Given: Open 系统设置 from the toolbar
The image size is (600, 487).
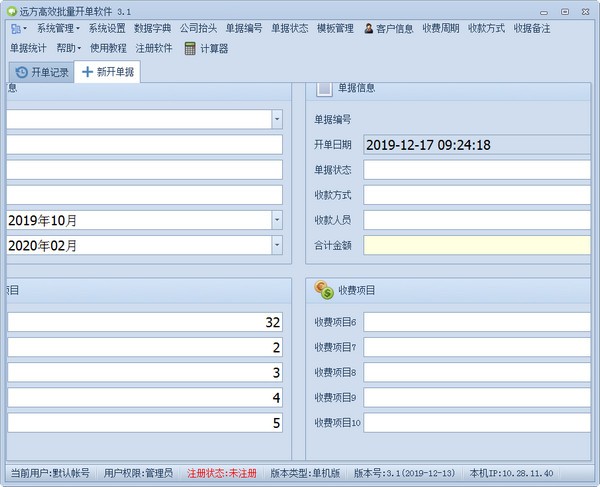Looking at the screenshot, I should coord(107,28).
